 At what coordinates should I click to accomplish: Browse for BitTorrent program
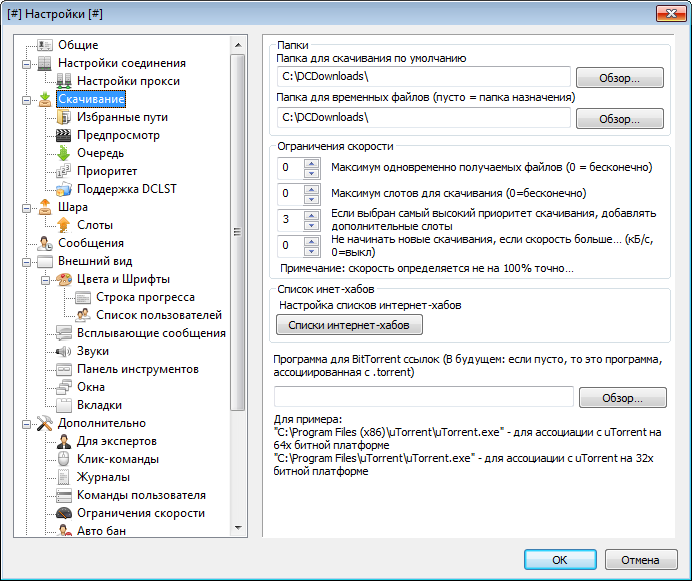pyautogui.click(x=623, y=398)
